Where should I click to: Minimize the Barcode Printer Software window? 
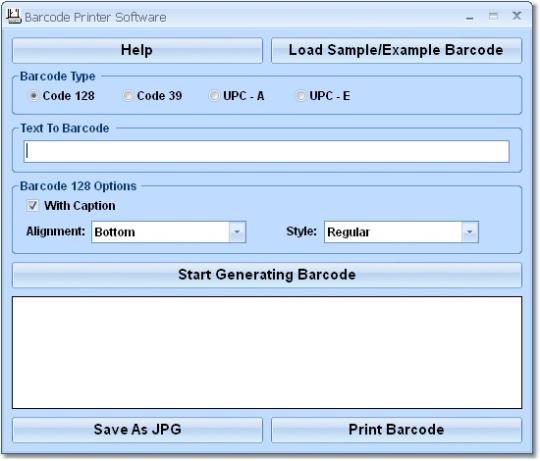click(x=470, y=17)
